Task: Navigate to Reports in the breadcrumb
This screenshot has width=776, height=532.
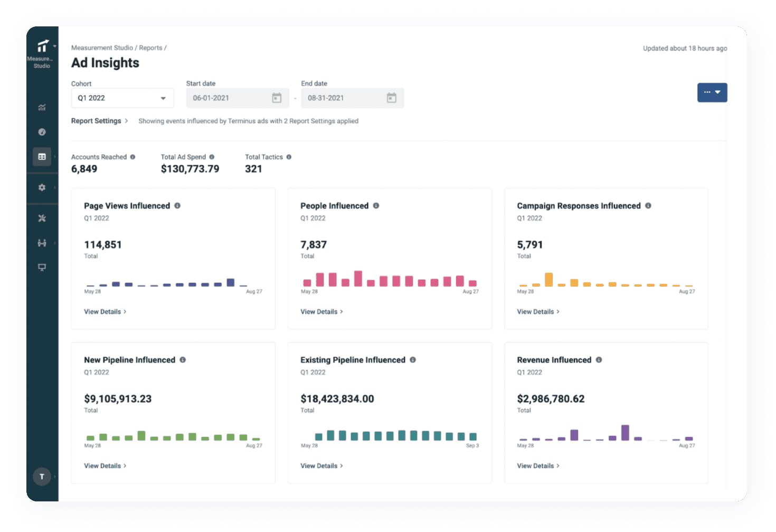Action: 151,47
